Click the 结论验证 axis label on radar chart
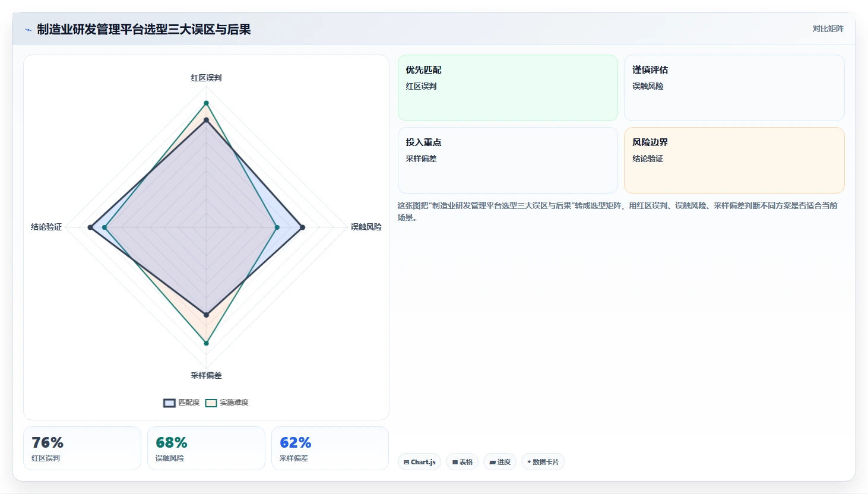The height and width of the screenshot is (494, 868). (46, 227)
